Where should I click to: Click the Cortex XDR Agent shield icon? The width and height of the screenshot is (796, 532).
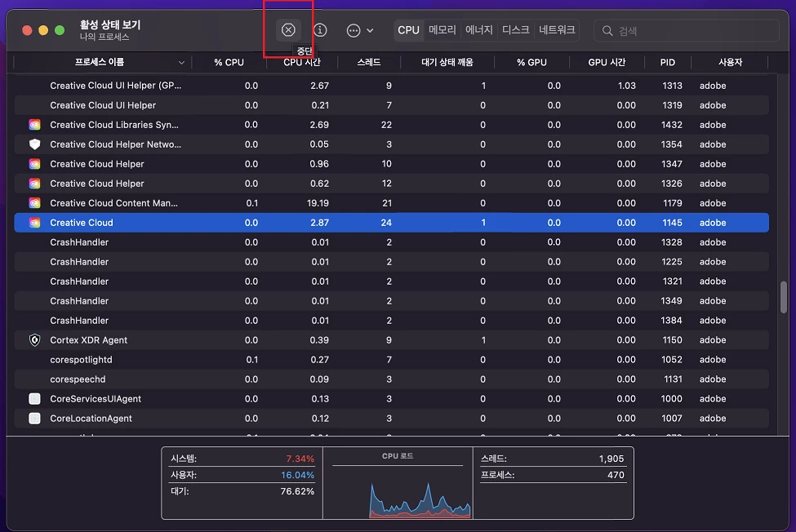click(34, 340)
